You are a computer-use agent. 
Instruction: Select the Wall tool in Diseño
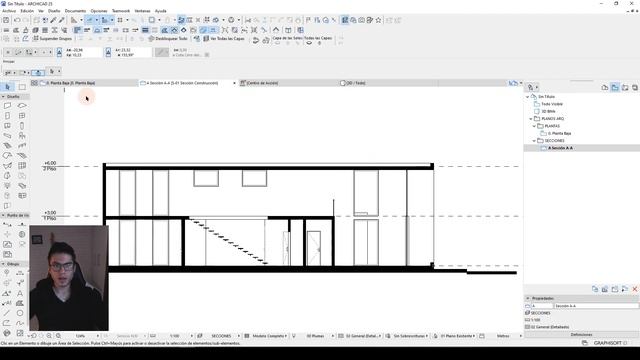7,106
